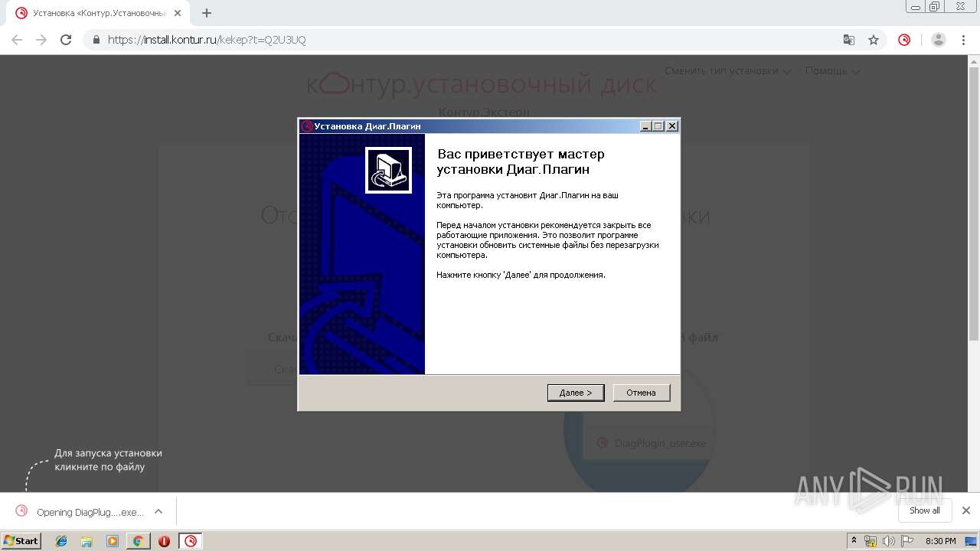Bookmark this page with the star icon

click(874, 40)
